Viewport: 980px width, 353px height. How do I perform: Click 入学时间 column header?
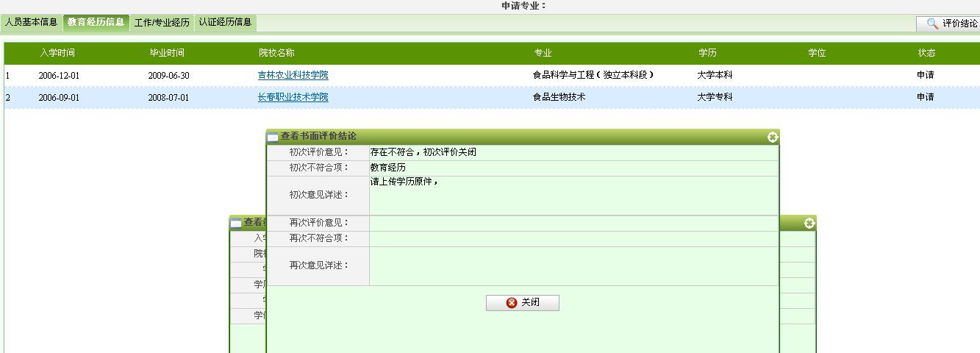[57, 53]
